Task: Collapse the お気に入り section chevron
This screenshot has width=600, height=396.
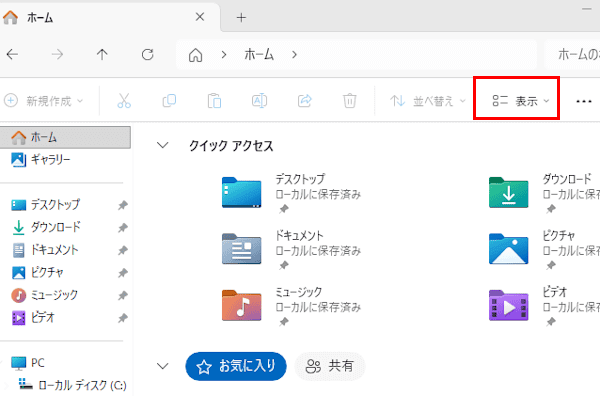Action: pyautogui.click(x=163, y=366)
